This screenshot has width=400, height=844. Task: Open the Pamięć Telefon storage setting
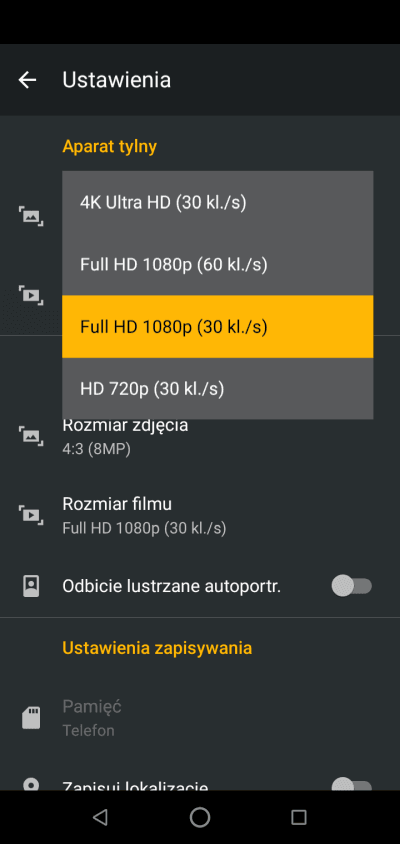click(200, 718)
